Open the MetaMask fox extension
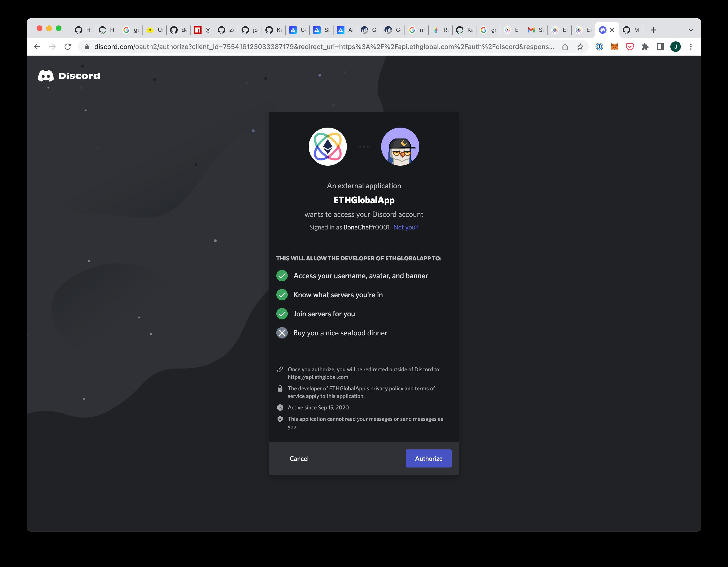 click(614, 47)
